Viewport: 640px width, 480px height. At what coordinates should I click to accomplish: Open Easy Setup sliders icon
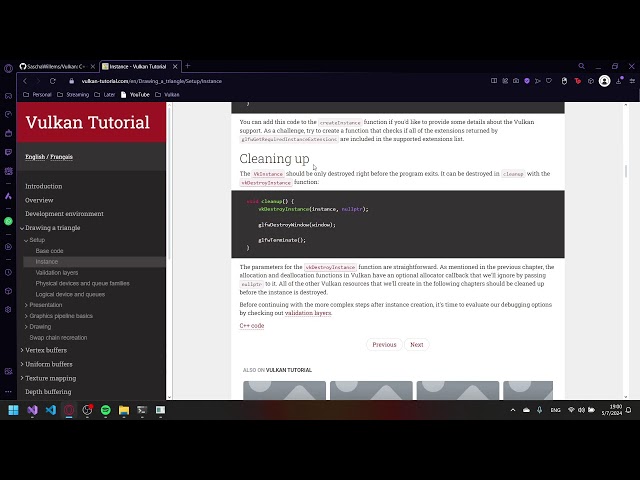point(632,81)
